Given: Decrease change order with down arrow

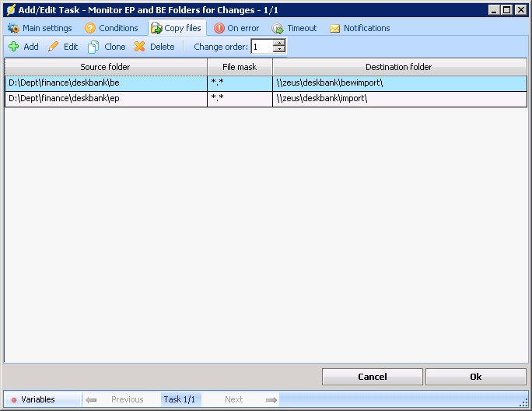Looking at the screenshot, I should (279, 50).
